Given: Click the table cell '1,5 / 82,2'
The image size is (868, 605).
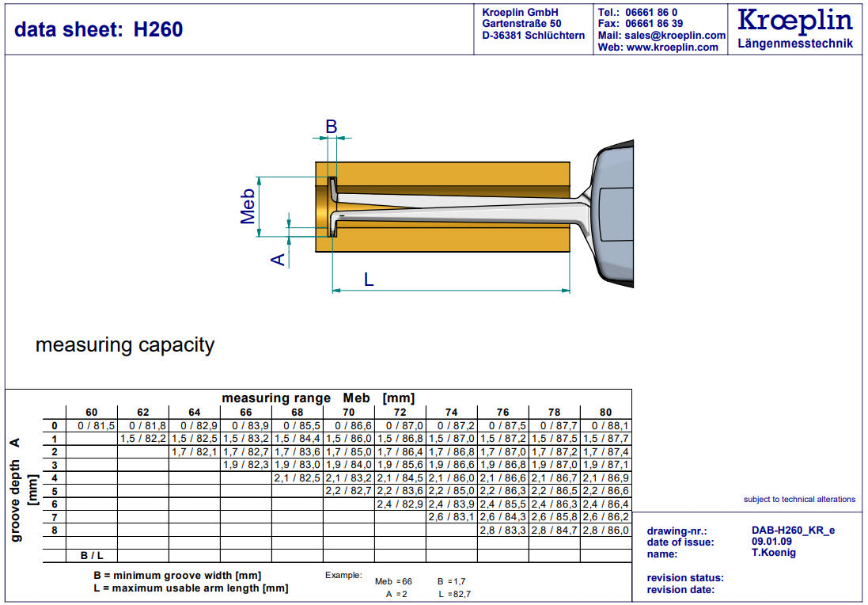Looking at the screenshot, I should tap(143, 439).
